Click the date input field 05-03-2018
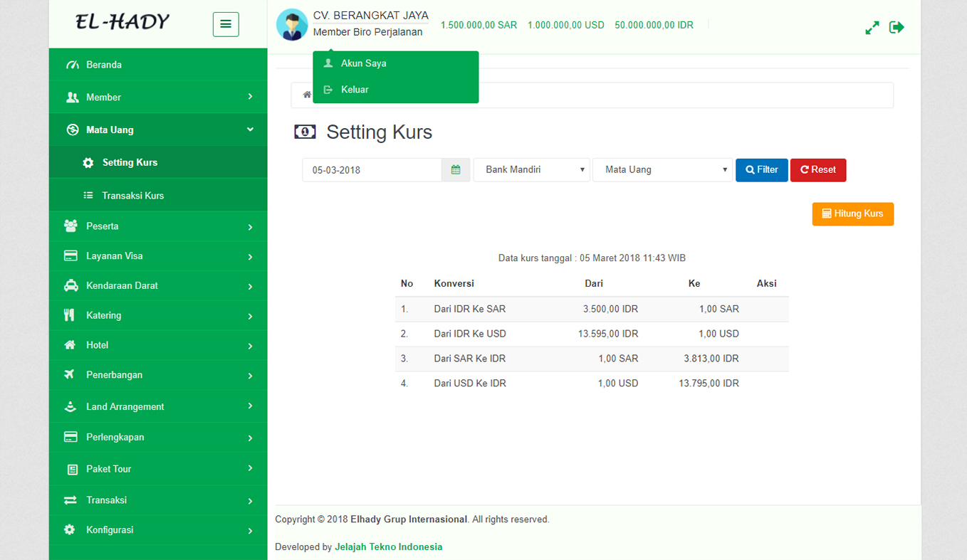 372,170
